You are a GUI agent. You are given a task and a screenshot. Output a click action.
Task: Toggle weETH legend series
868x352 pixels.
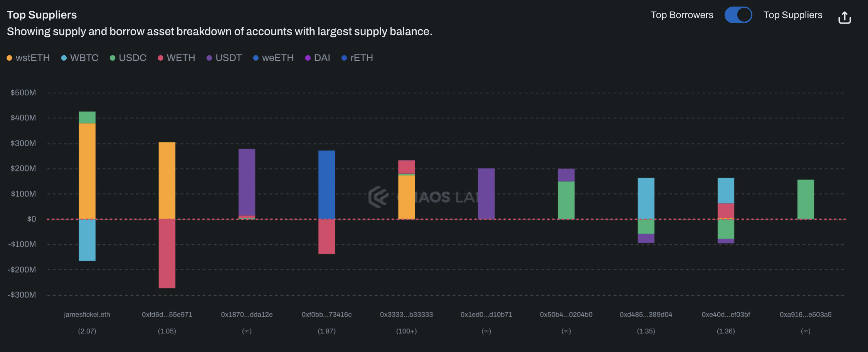[273, 58]
